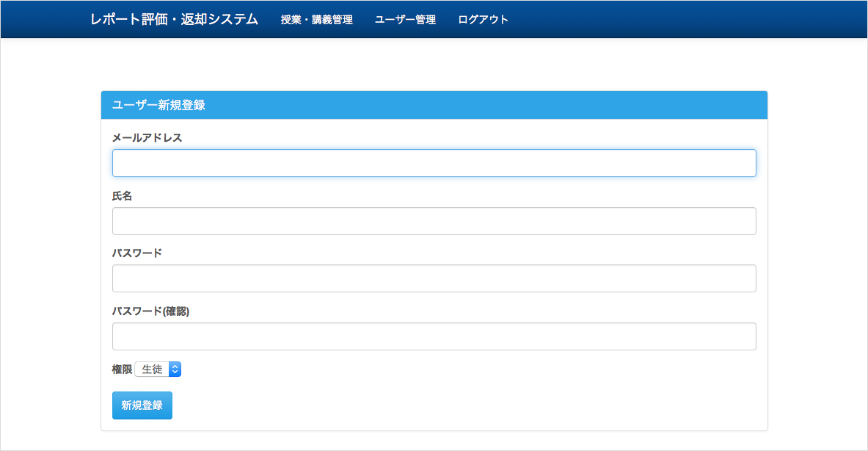Click the パスワード(確認) input field

[x=434, y=336]
